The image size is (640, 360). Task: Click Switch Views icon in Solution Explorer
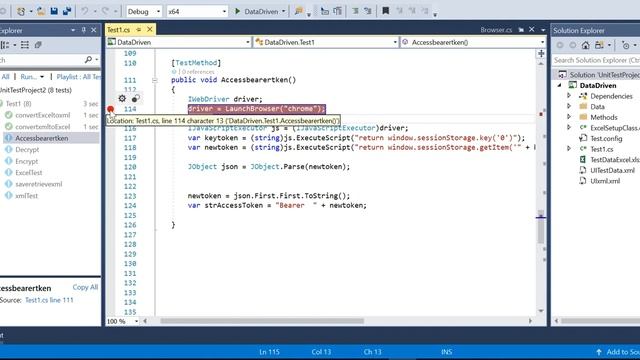(599, 45)
